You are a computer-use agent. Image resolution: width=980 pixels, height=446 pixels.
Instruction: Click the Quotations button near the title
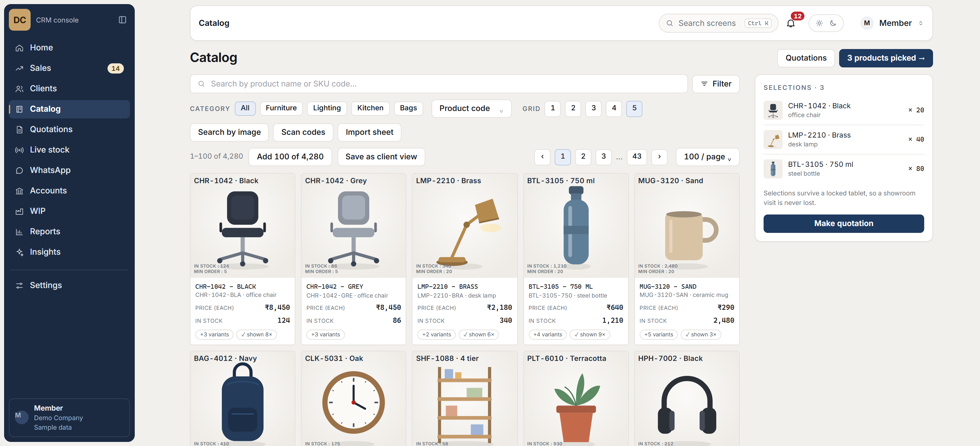pos(806,58)
